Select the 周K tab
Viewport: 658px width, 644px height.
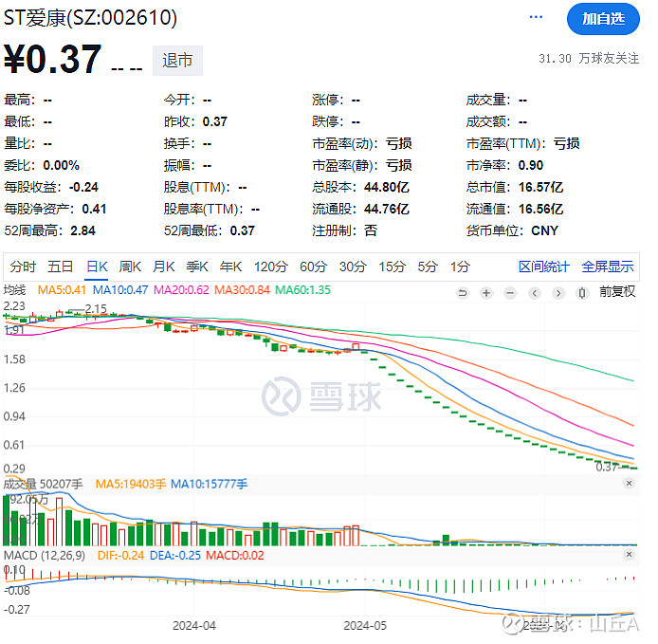pyautogui.click(x=130, y=267)
